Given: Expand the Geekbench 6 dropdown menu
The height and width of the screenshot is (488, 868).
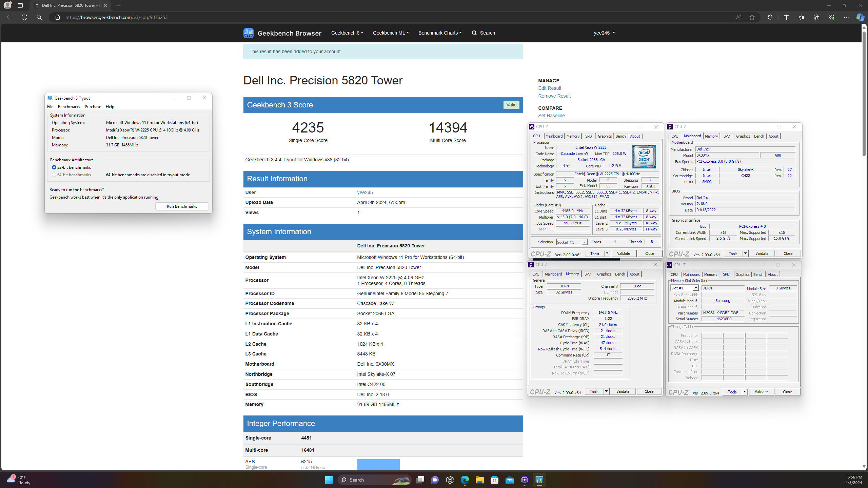Looking at the screenshot, I should pos(347,33).
